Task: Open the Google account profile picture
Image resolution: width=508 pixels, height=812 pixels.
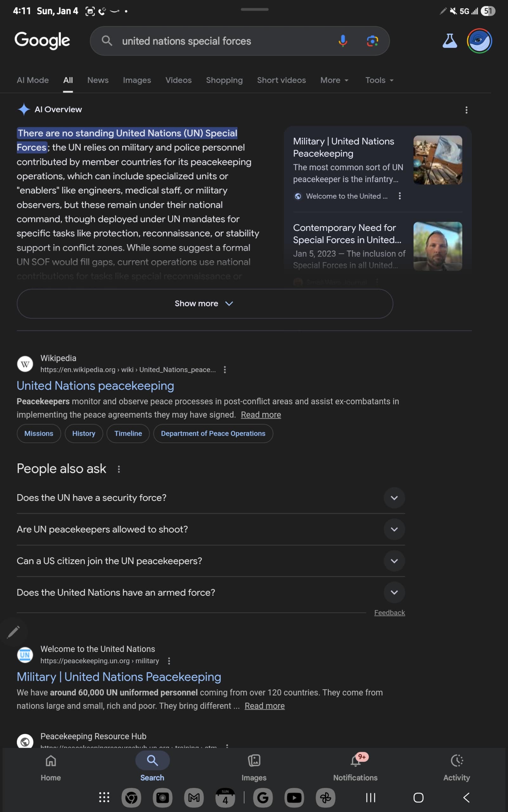Action: coord(479,41)
